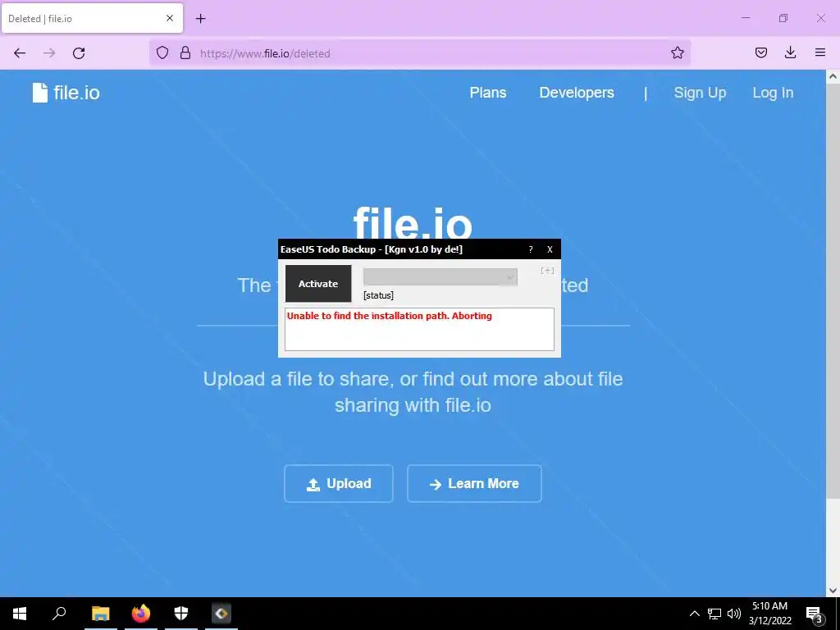This screenshot has height=630, width=840.
Task: Click the red 'Unable to find the installation path' message
Action: (x=390, y=316)
